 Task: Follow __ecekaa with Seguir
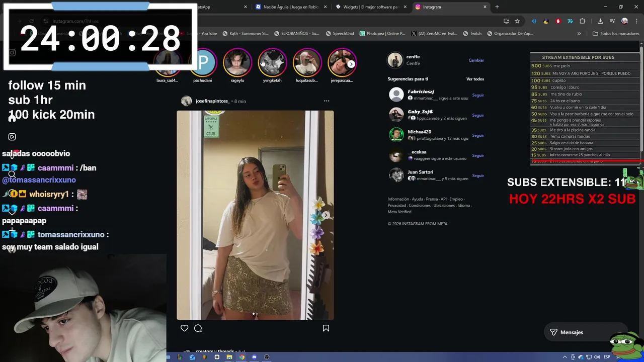[x=478, y=155]
